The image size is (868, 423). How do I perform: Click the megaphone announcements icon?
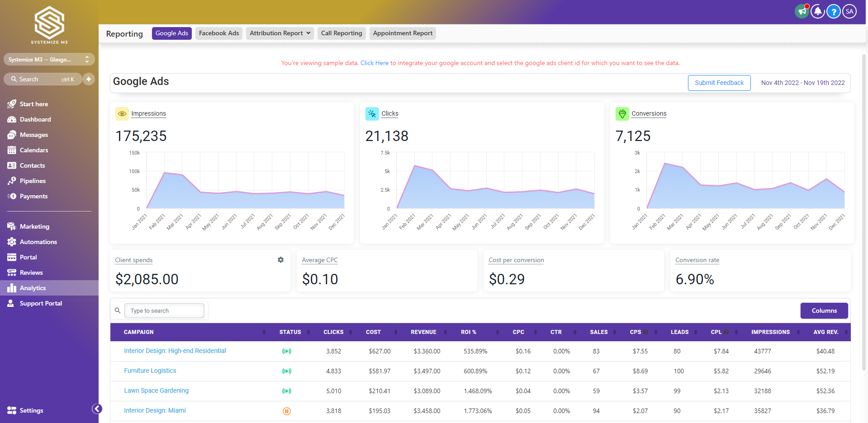click(802, 11)
